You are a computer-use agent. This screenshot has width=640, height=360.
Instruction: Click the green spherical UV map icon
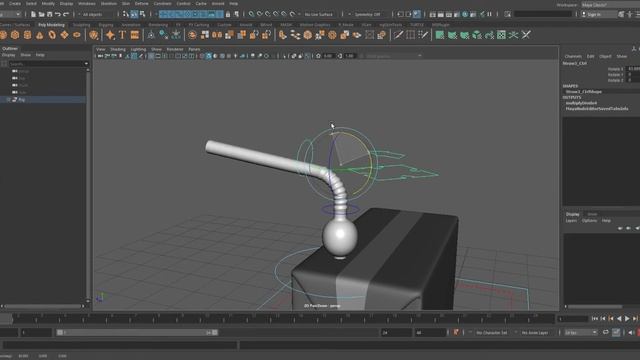point(464,35)
